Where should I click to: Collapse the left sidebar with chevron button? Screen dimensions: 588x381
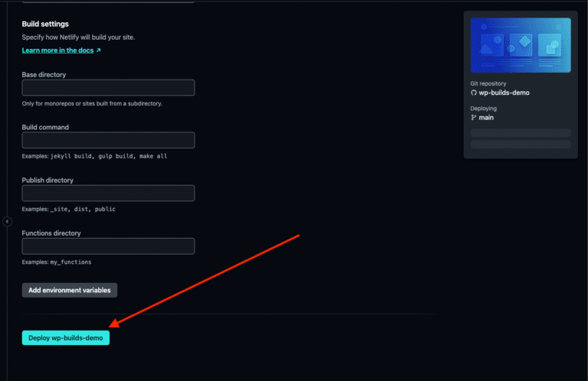point(7,221)
